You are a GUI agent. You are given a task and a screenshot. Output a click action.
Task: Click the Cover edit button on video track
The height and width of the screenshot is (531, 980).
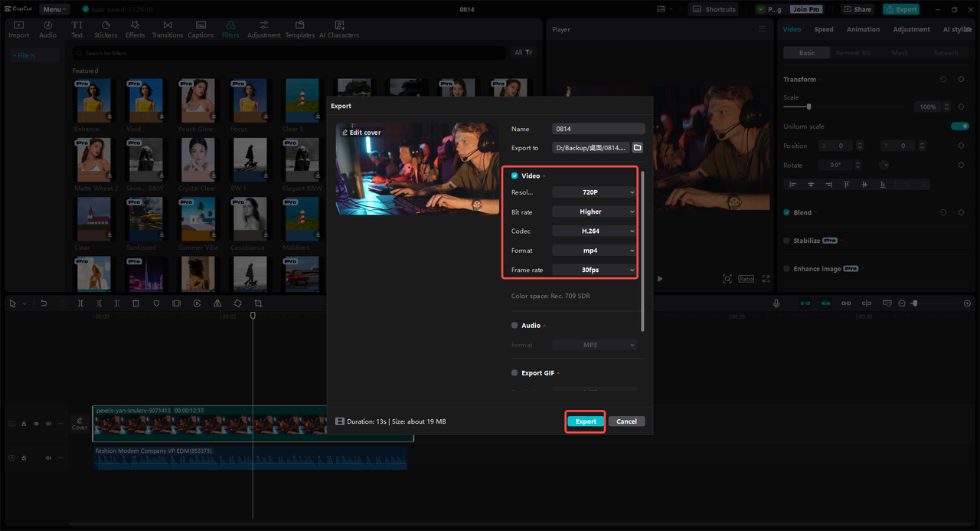click(x=80, y=424)
